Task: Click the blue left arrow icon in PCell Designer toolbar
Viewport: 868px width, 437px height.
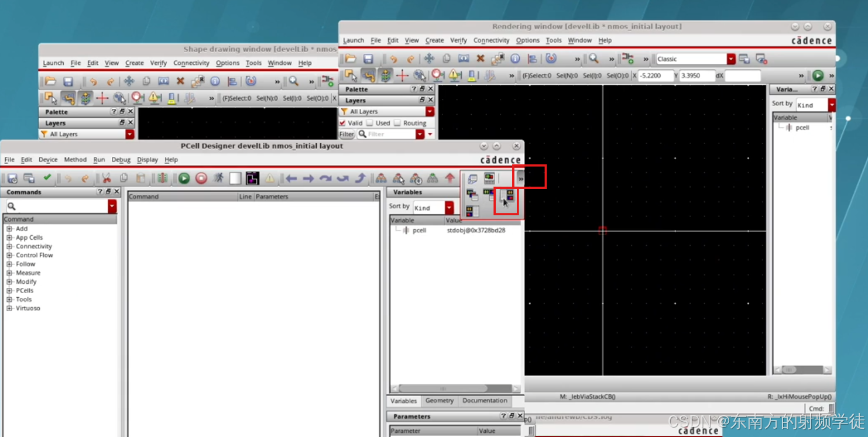Action: (291, 178)
